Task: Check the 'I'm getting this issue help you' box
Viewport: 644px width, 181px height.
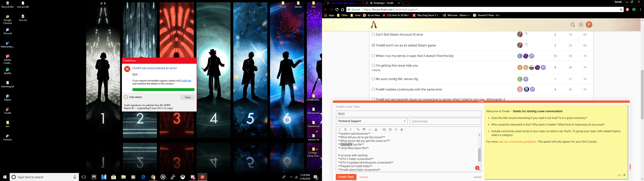Action: click(373, 66)
